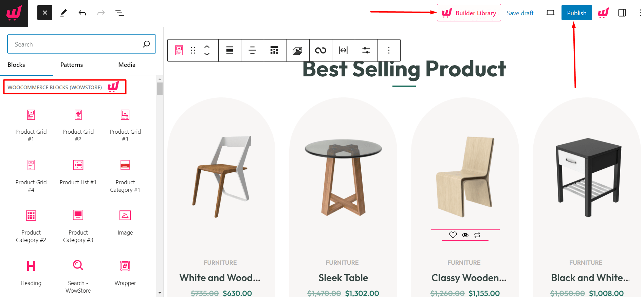Switch to the Blocks tab

click(x=16, y=65)
